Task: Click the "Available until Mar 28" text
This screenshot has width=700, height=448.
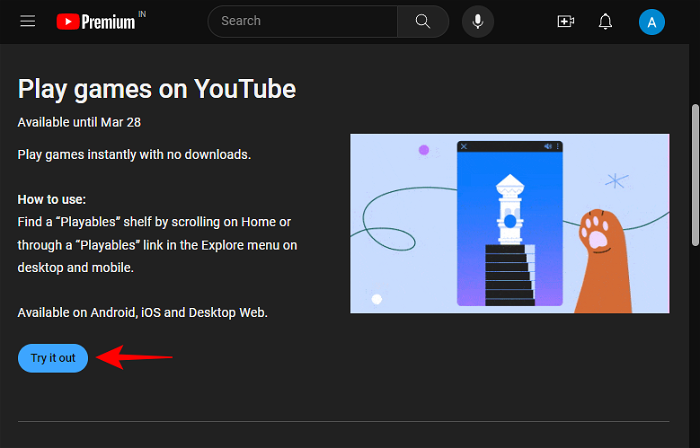Action: tap(79, 122)
